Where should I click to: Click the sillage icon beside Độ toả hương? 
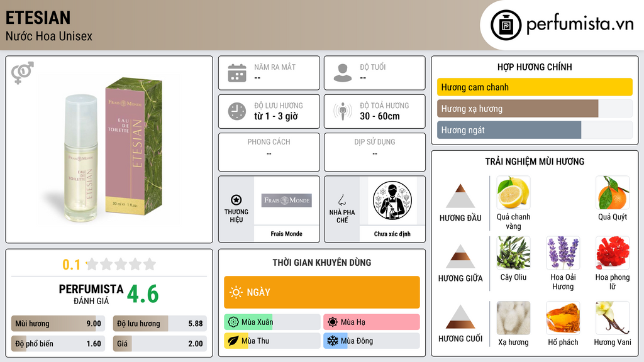pyautogui.click(x=343, y=111)
